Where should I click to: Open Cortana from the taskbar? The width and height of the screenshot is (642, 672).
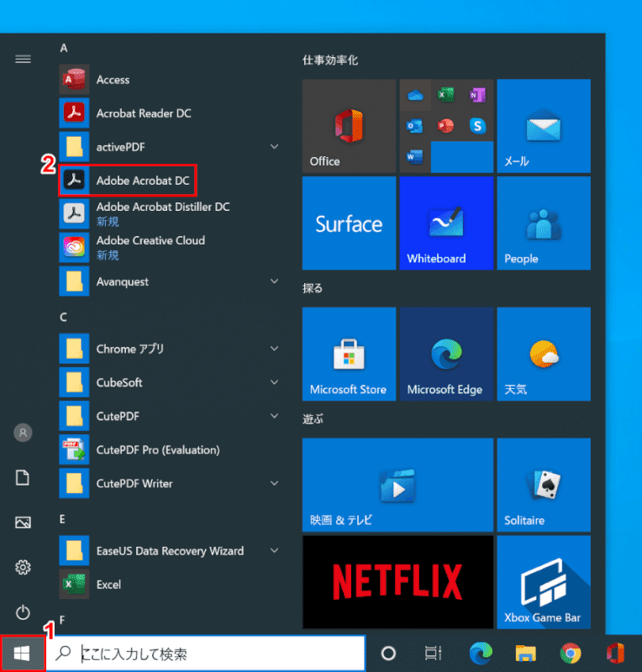(x=388, y=654)
